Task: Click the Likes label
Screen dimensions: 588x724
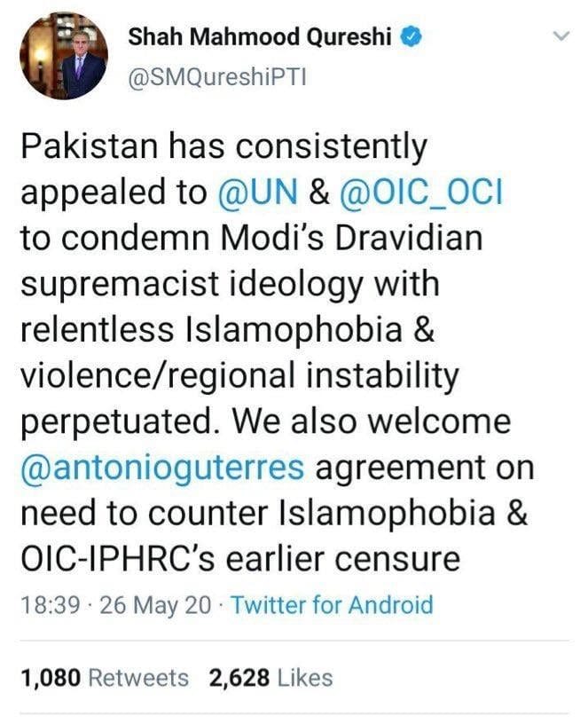Action: [x=305, y=679]
